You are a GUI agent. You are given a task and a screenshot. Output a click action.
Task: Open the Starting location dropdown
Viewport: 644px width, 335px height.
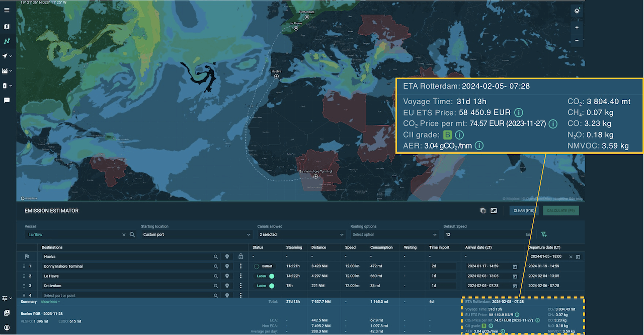pos(196,235)
